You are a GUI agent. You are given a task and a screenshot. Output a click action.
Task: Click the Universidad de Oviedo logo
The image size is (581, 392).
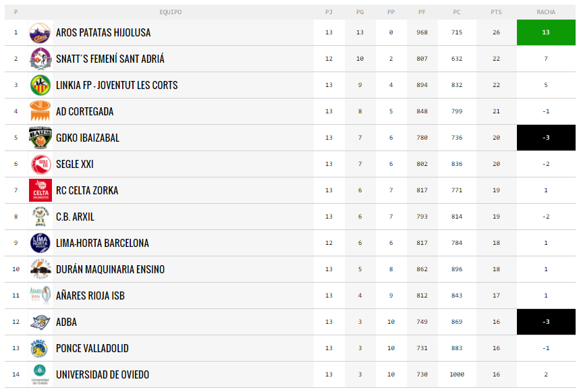tap(40, 374)
